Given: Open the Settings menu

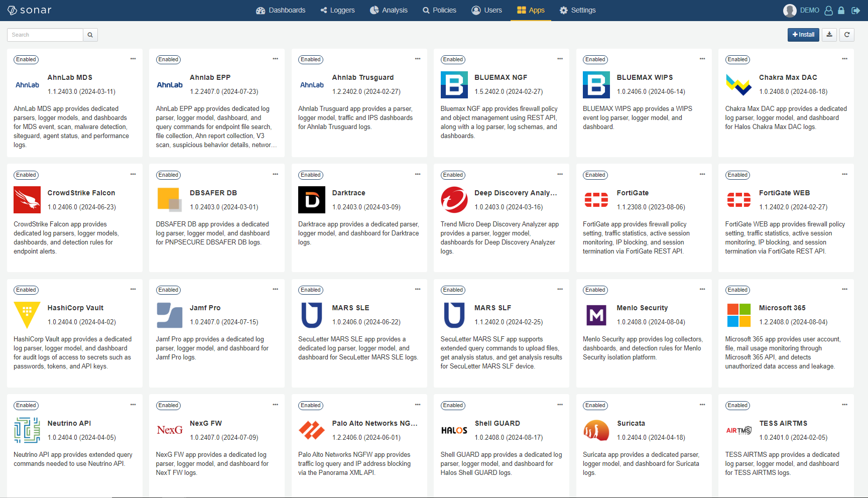Looking at the screenshot, I should coord(578,10).
